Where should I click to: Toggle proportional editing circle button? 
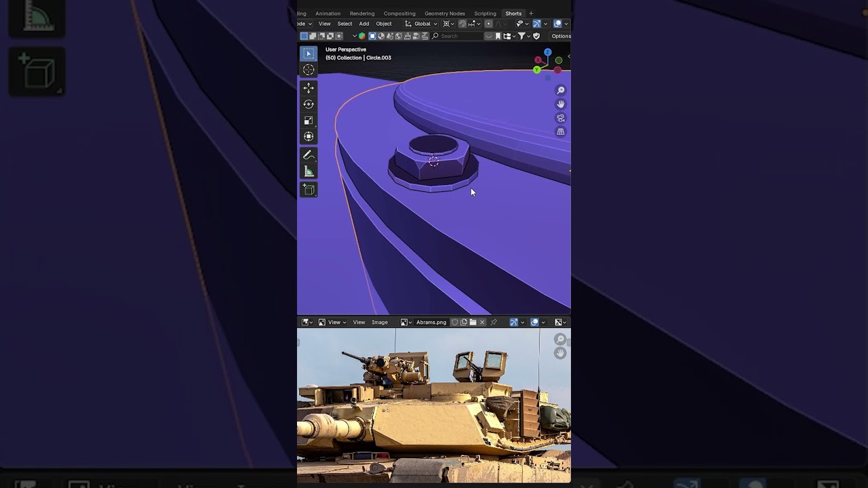488,24
